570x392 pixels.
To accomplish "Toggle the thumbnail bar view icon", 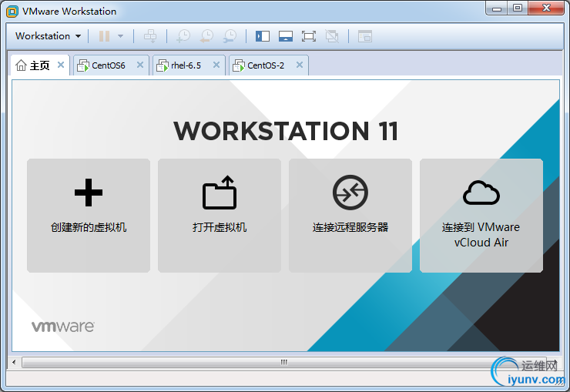I will [286, 36].
